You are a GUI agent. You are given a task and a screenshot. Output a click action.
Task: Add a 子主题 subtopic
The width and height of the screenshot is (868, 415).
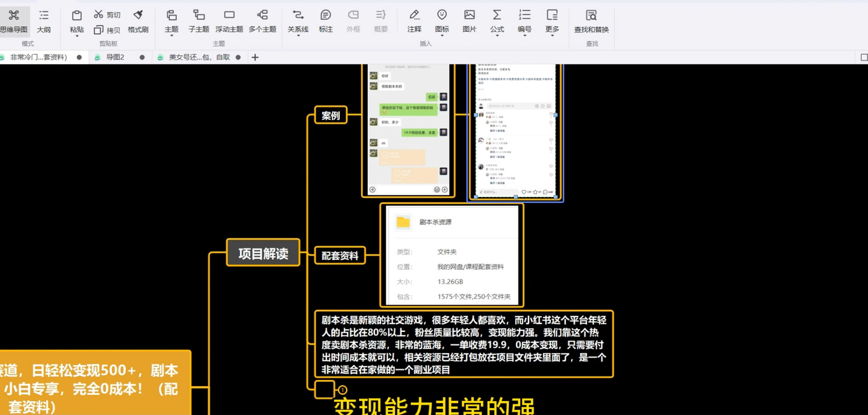click(198, 21)
